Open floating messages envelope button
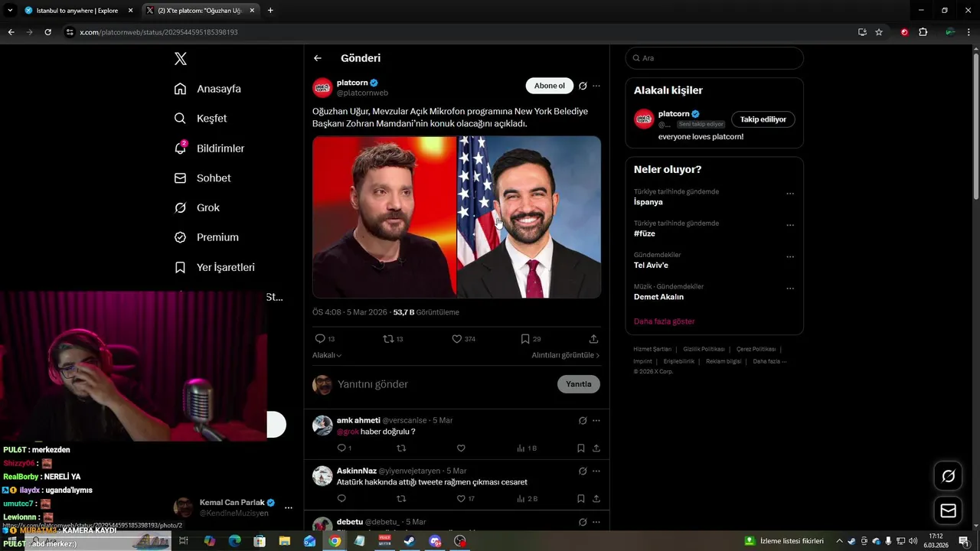 (948, 510)
